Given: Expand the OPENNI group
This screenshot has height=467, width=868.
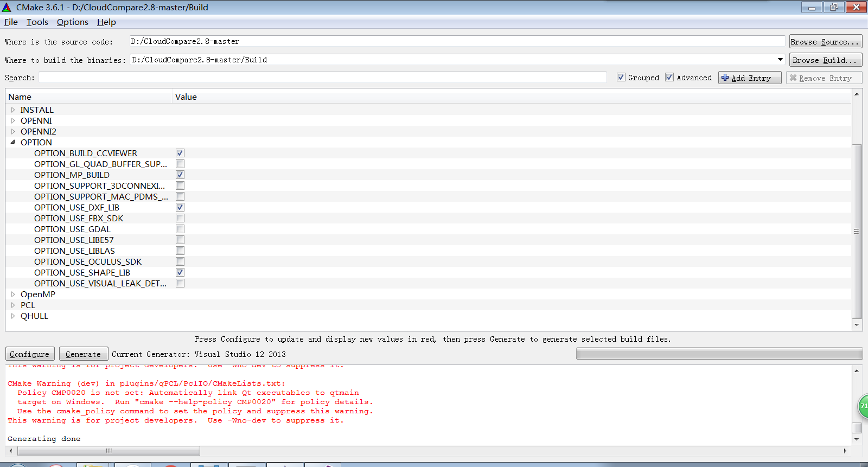Looking at the screenshot, I should coord(13,120).
